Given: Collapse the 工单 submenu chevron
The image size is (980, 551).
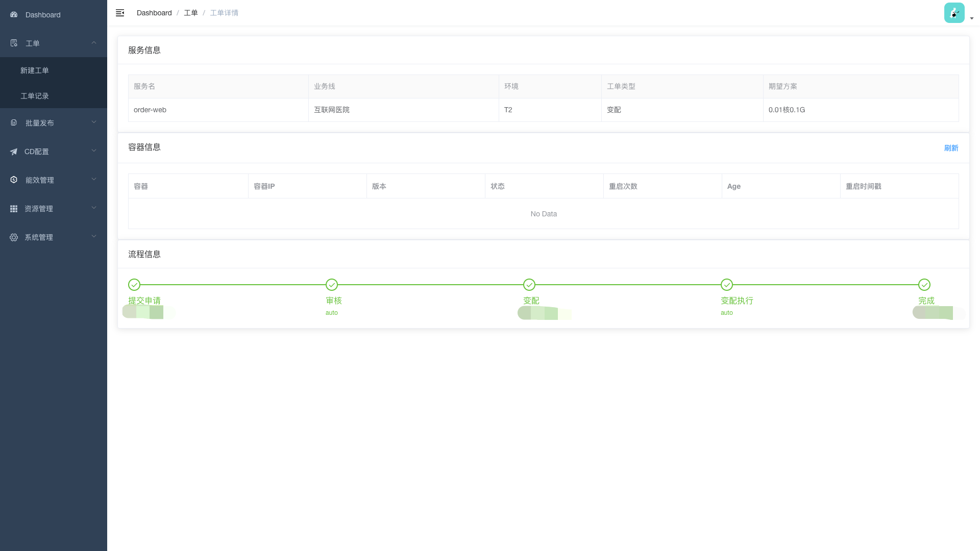Looking at the screenshot, I should 94,43.
